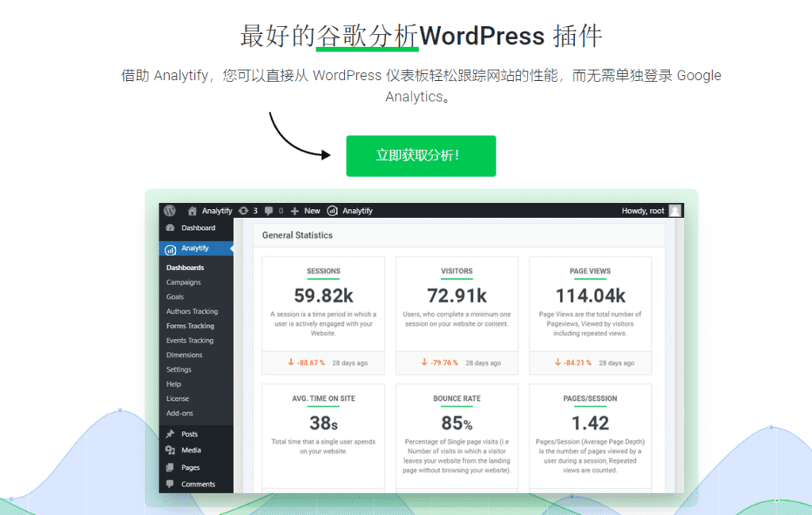
Task: Click the Comments bubble icon in the sidebar
Action: click(x=170, y=484)
